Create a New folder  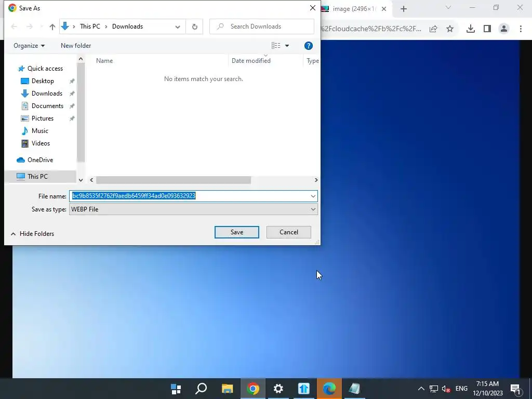[76, 46]
